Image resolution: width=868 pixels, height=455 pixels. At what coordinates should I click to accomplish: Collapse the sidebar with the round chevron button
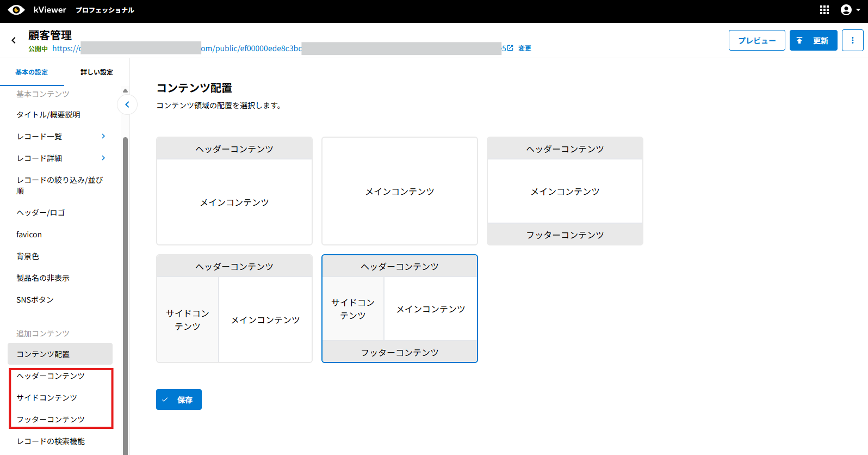127,104
